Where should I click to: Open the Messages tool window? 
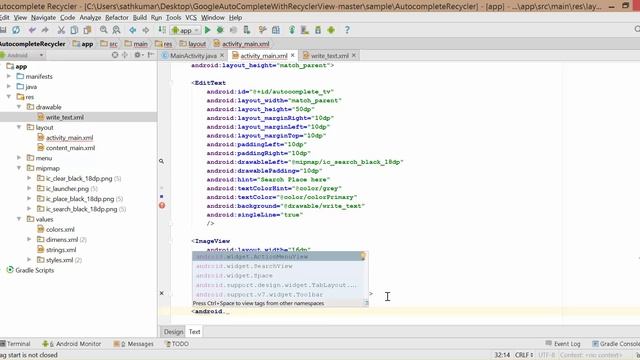tap(133, 344)
